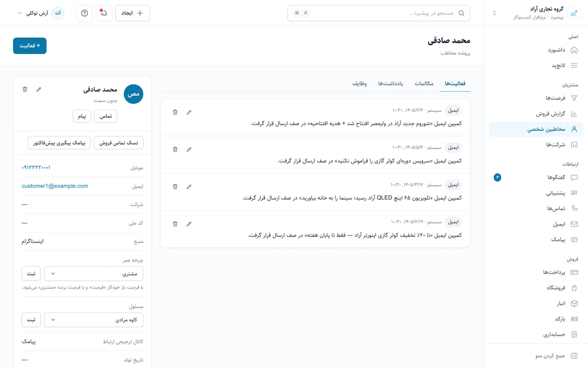588x368 pixels.
Task: Open the بارکد section in sidebar
Action: (x=536, y=319)
